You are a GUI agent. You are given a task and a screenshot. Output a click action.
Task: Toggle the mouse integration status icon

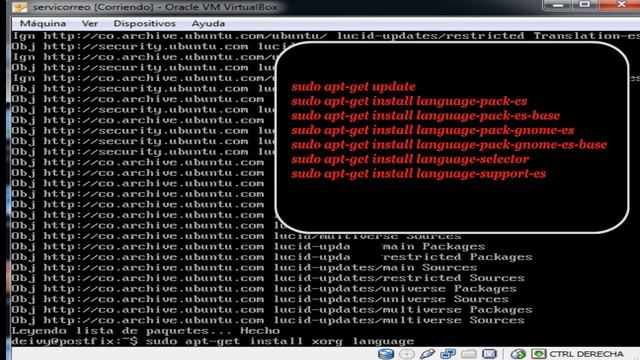[x=518, y=354]
